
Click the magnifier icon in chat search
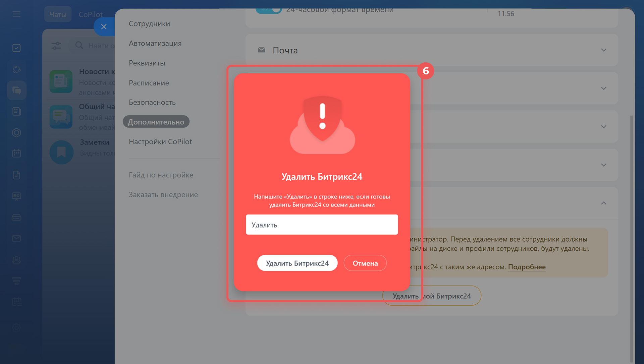tap(79, 45)
